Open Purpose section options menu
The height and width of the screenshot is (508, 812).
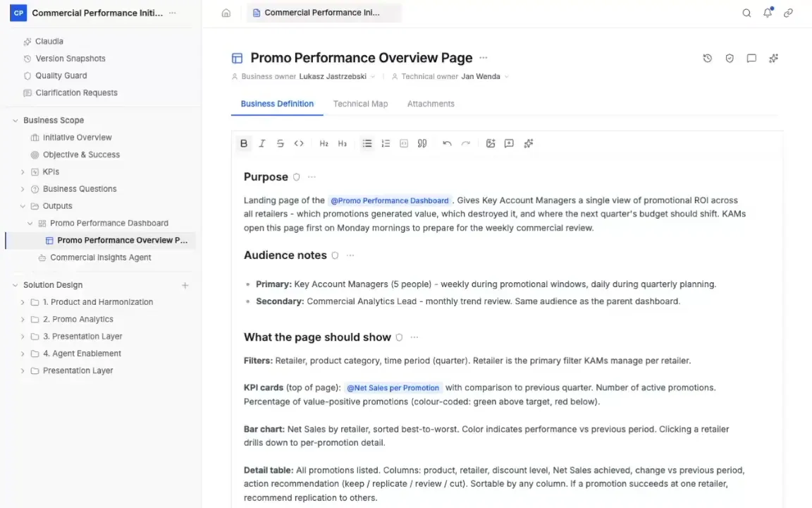312,177
